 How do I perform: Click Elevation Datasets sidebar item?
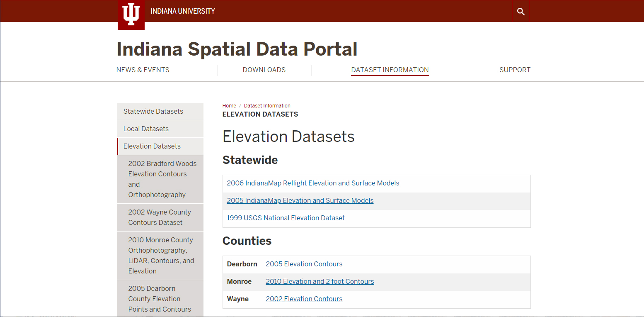click(x=152, y=146)
